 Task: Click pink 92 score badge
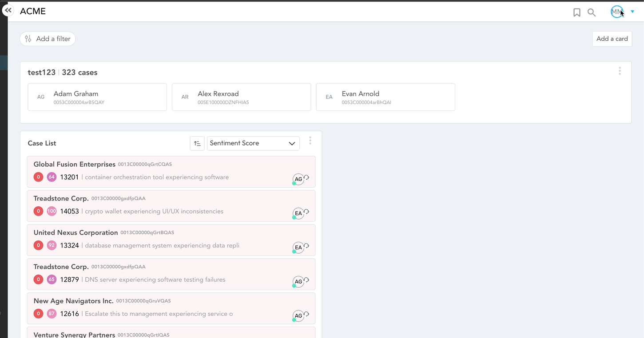point(52,245)
